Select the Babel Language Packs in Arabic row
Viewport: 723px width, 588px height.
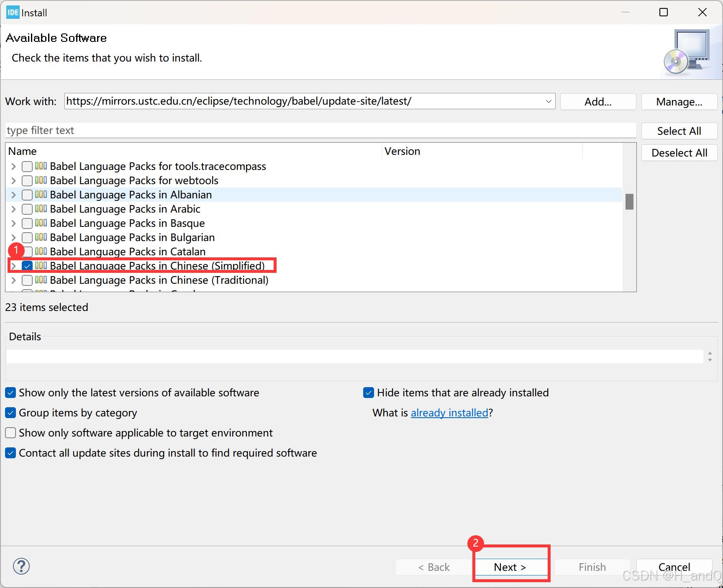(314, 209)
